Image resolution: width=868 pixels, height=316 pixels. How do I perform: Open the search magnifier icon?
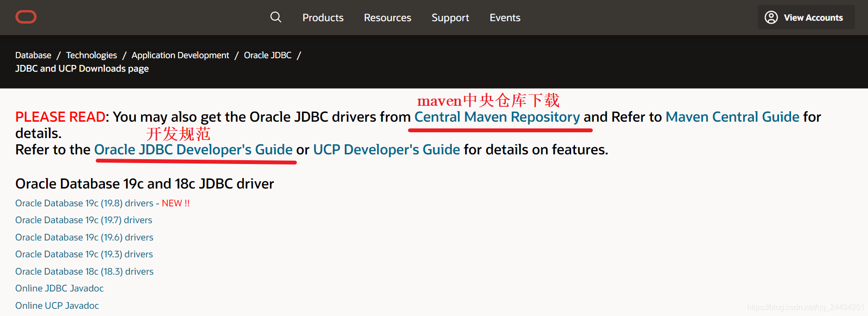pyautogui.click(x=276, y=17)
